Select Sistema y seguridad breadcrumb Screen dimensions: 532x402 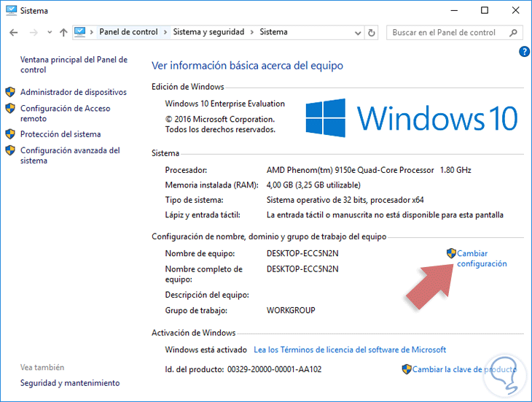(x=208, y=32)
